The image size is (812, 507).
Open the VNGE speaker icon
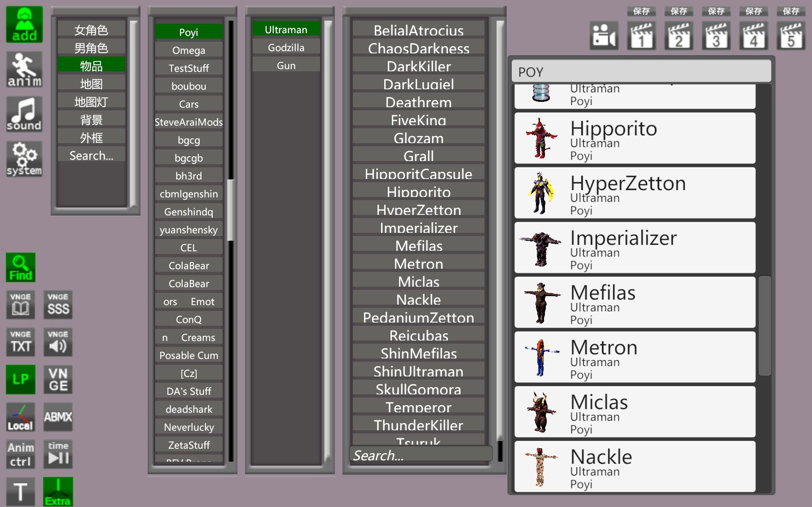click(x=58, y=342)
